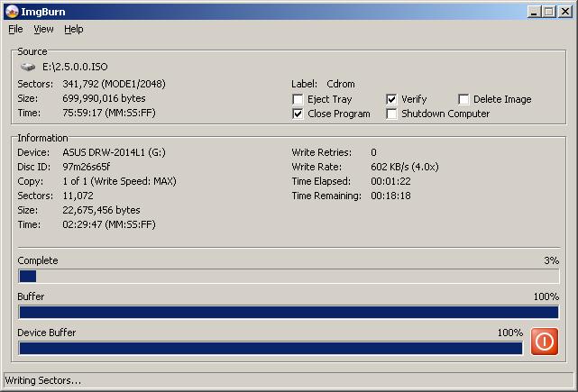Click the ImgBurn title bar app icon
The width and height of the screenshot is (578, 392).
click(x=12, y=12)
